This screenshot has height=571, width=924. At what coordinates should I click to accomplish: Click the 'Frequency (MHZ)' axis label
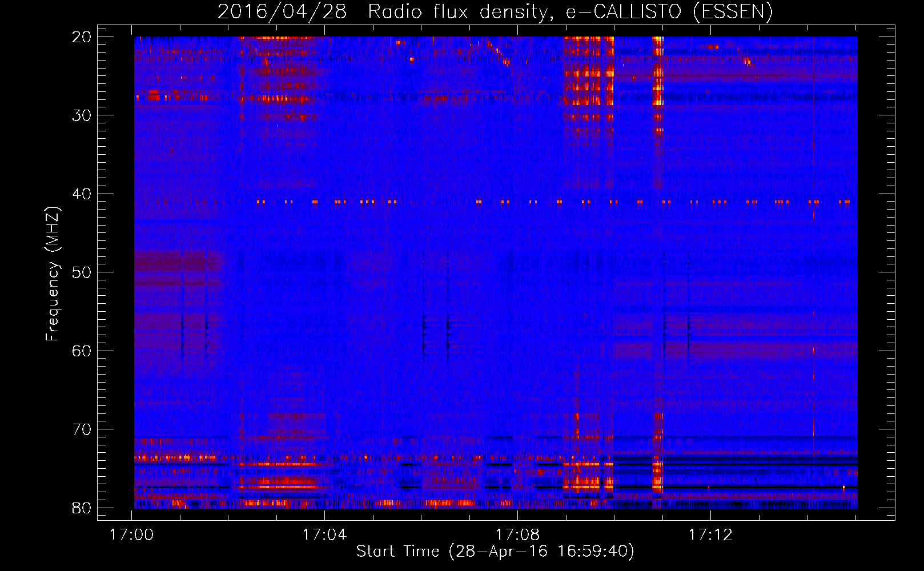coord(53,274)
